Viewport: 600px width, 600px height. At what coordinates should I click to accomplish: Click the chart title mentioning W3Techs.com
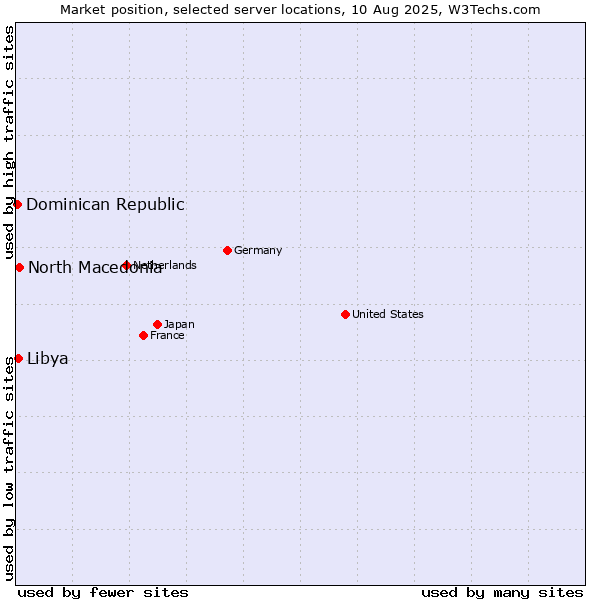[300, 10]
